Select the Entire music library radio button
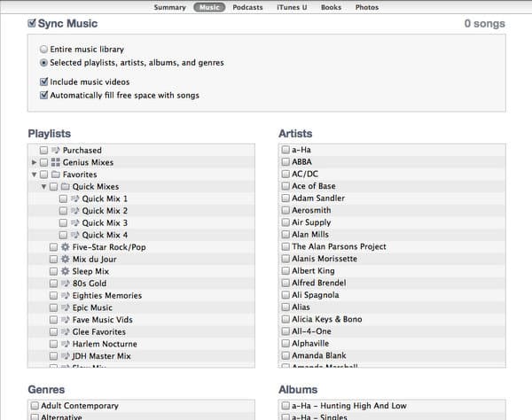 pos(43,50)
